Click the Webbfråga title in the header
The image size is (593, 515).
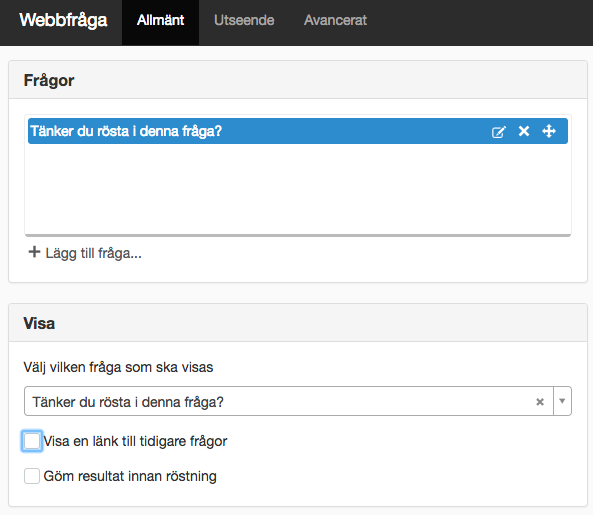tap(63, 20)
